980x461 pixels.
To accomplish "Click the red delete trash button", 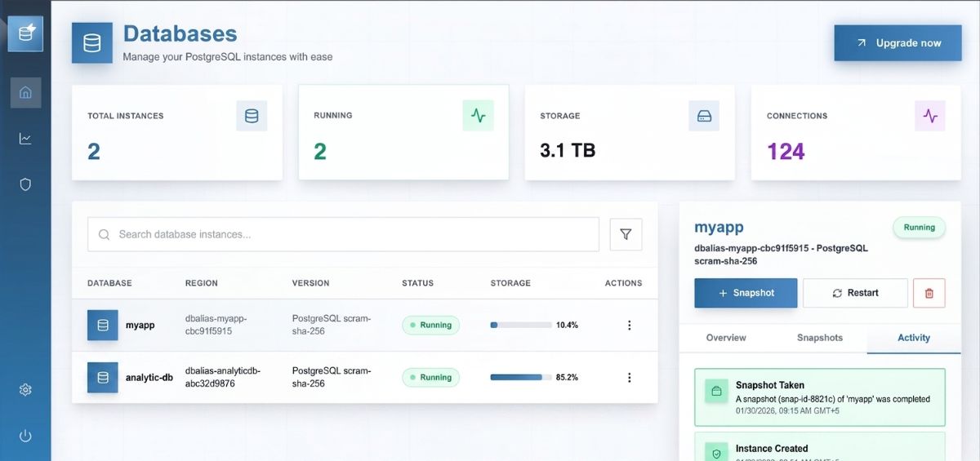I will pyautogui.click(x=929, y=293).
